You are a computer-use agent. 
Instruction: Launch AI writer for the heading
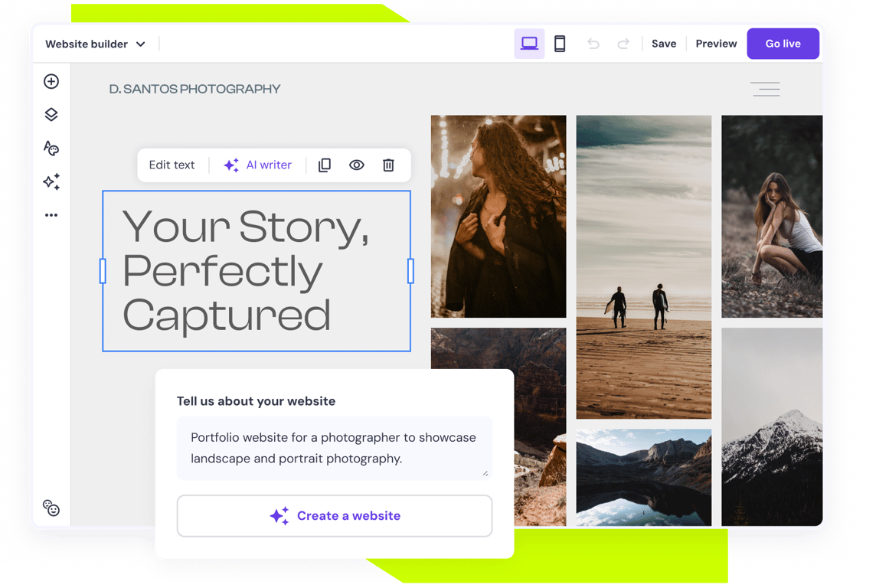(x=258, y=165)
